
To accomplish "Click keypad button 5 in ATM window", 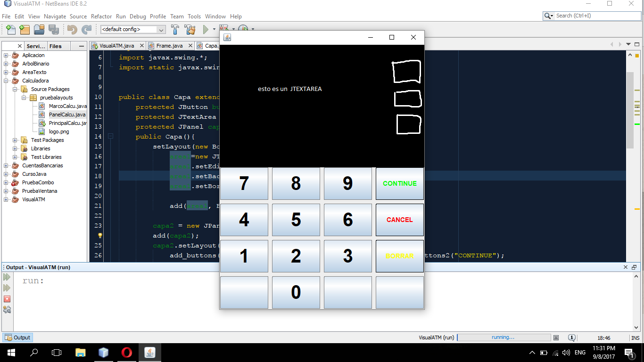I will (296, 220).
